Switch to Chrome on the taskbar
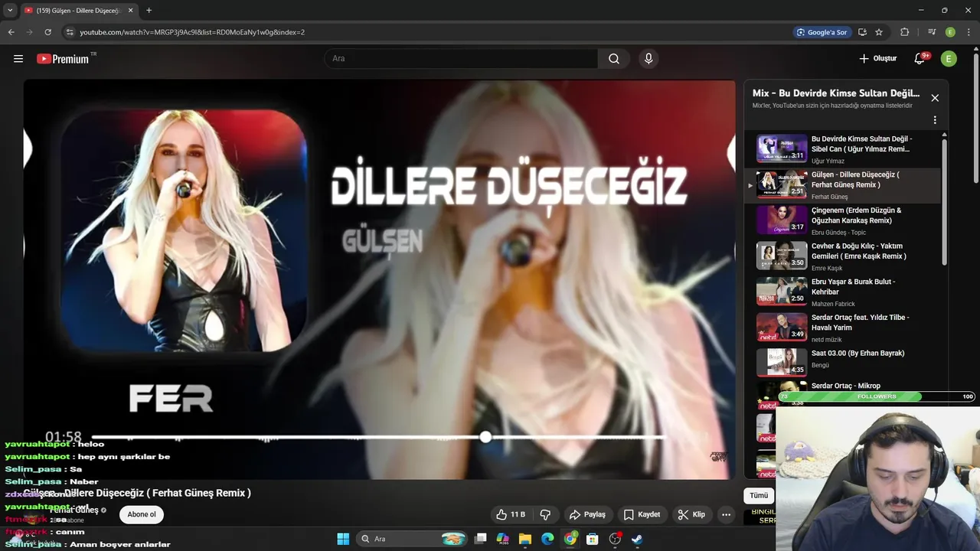The height and width of the screenshot is (551, 980). (570, 539)
